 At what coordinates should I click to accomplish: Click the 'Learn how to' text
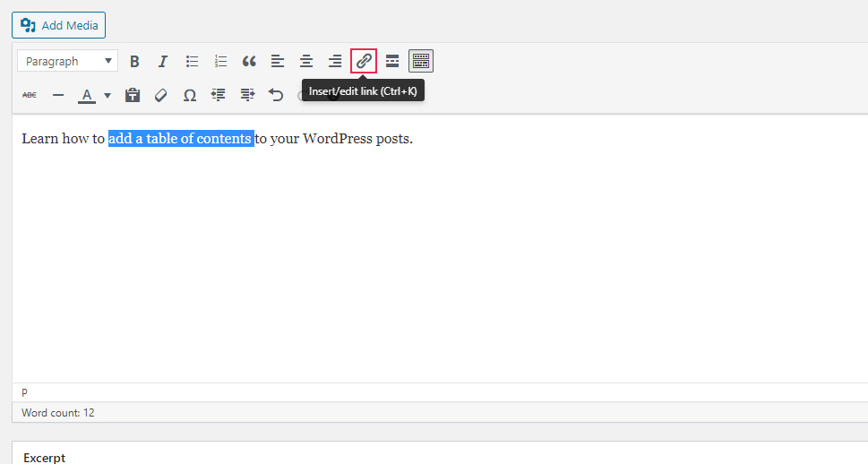63,139
